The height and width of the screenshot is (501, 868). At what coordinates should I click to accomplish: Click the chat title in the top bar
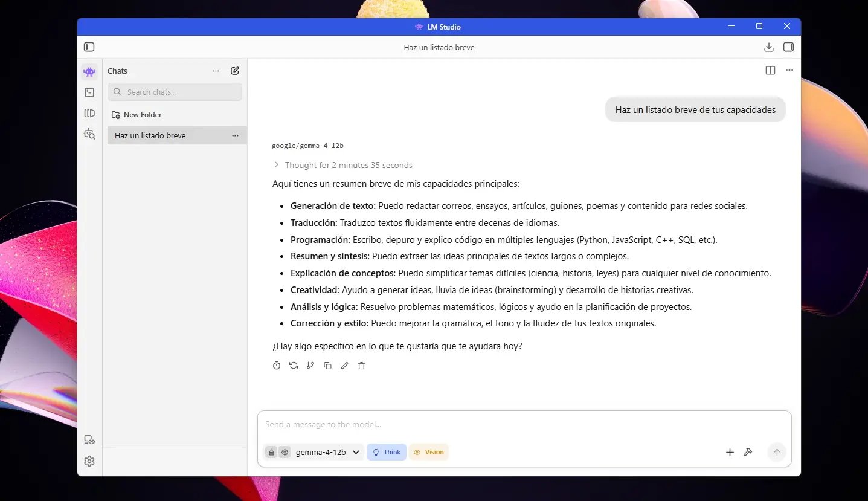(439, 47)
